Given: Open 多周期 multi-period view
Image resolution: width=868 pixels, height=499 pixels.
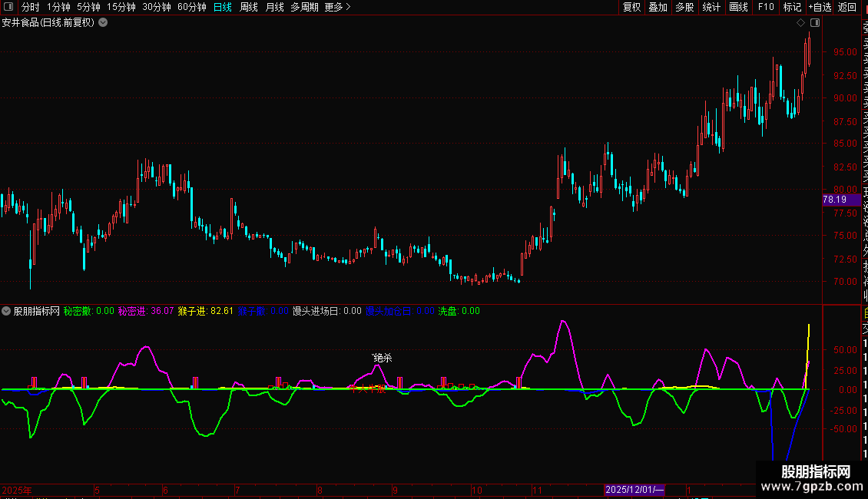Looking at the screenshot, I should coord(304,7).
